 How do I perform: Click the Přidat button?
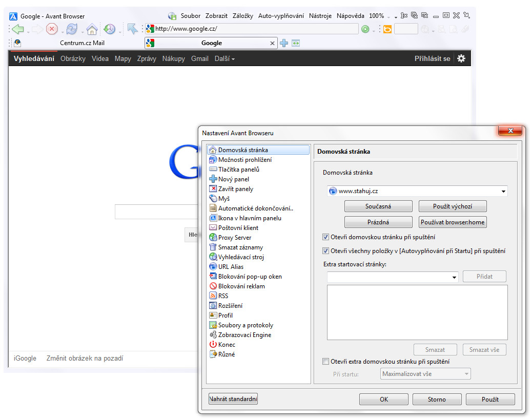[484, 277]
